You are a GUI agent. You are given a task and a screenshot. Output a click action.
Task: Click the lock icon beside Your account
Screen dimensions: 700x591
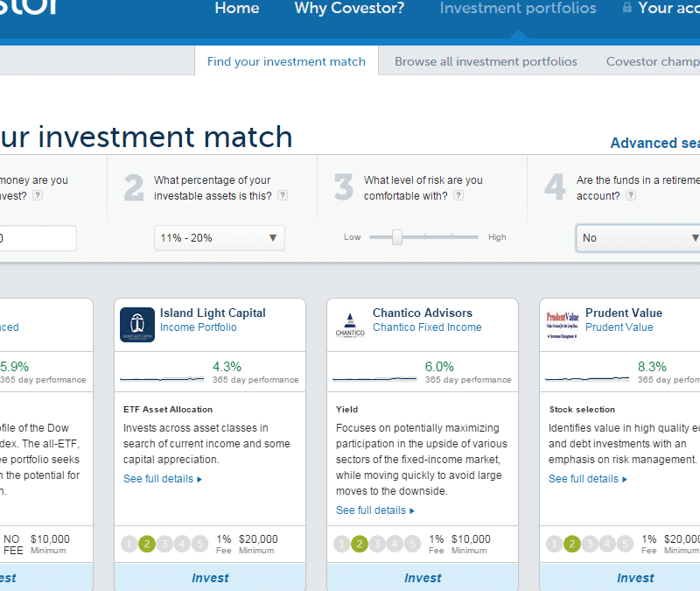pos(626,8)
